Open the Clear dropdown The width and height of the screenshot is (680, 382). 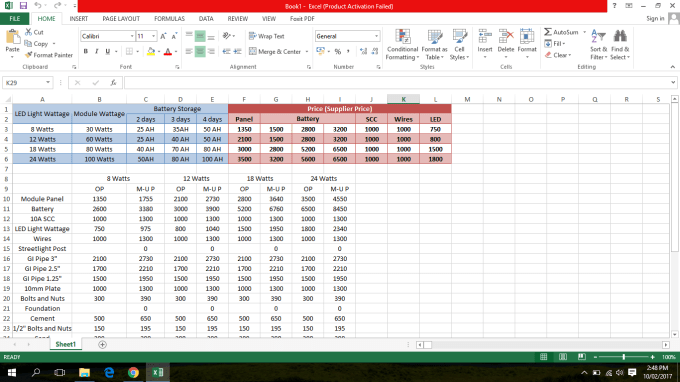click(x=558, y=55)
